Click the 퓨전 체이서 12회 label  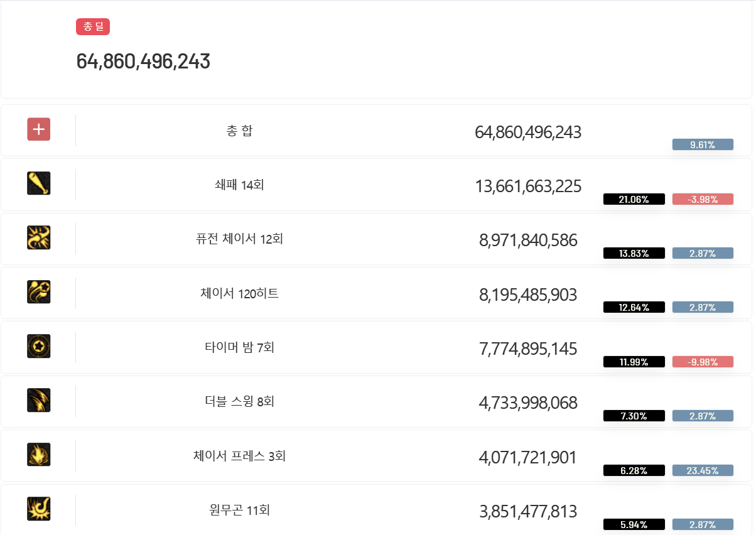(239, 239)
